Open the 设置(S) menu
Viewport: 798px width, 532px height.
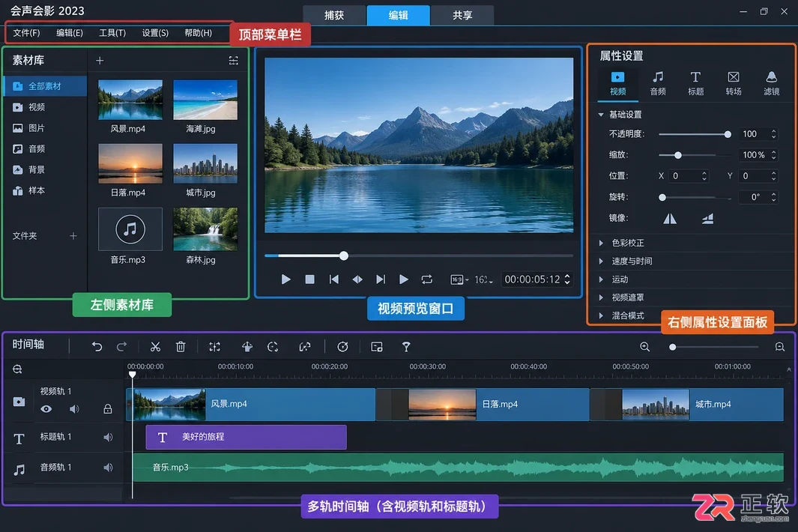tap(155, 33)
